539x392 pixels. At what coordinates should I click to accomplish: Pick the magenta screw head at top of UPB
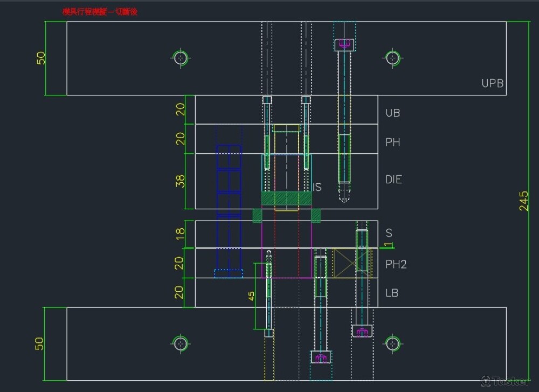coord(345,44)
